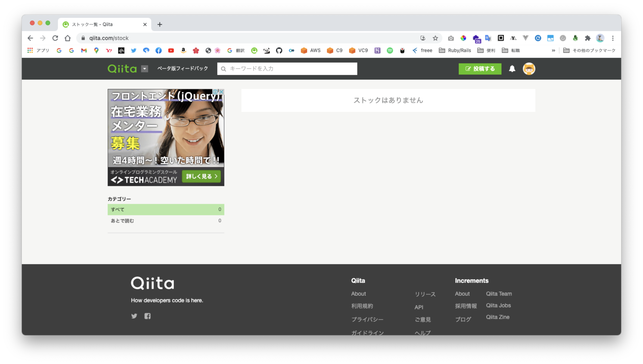Select the あとで読む category
Viewport: 643px width, 364px height.
(166, 220)
